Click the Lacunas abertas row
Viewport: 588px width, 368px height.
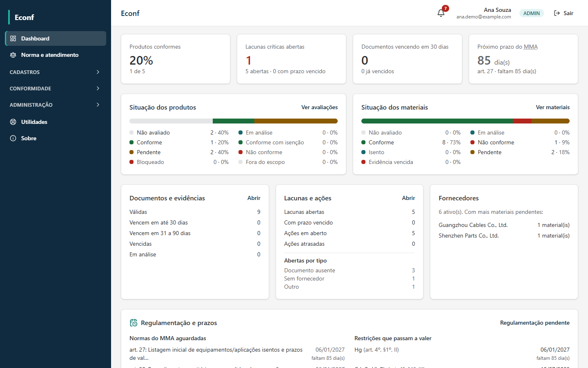point(350,212)
